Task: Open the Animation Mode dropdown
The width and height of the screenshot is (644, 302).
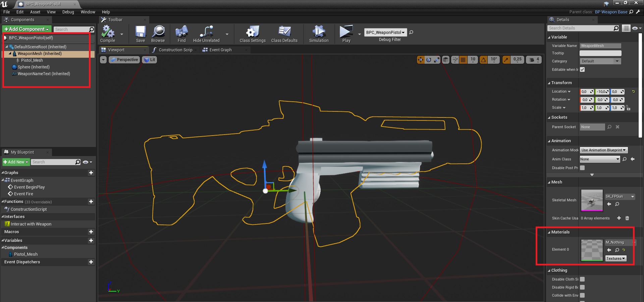Action: (x=603, y=150)
